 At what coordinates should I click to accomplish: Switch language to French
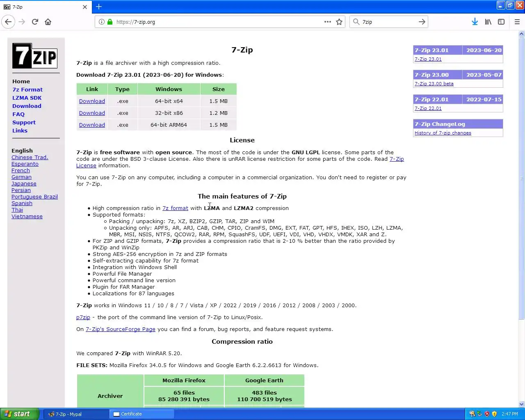click(x=21, y=170)
